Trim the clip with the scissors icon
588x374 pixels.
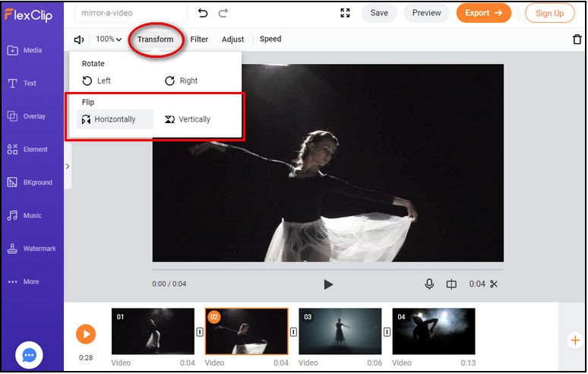(494, 284)
